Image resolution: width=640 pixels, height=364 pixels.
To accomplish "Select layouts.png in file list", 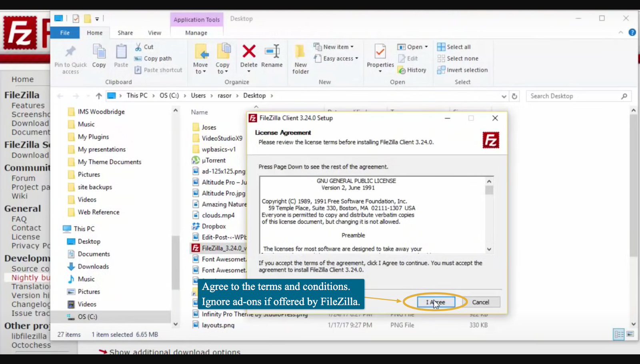I will click(x=218, y=325).
